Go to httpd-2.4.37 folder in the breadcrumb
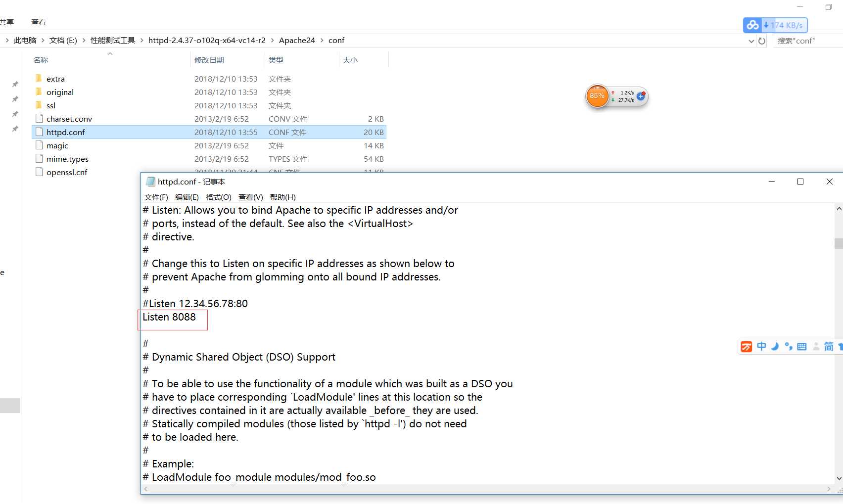843x504 pixels. [207, 40]
